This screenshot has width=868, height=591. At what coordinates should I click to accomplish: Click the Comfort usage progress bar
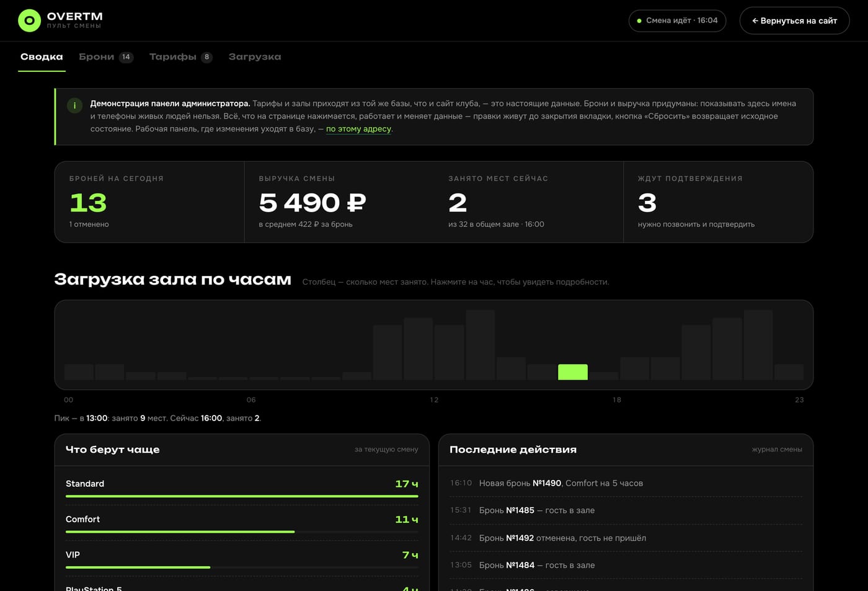242,531
